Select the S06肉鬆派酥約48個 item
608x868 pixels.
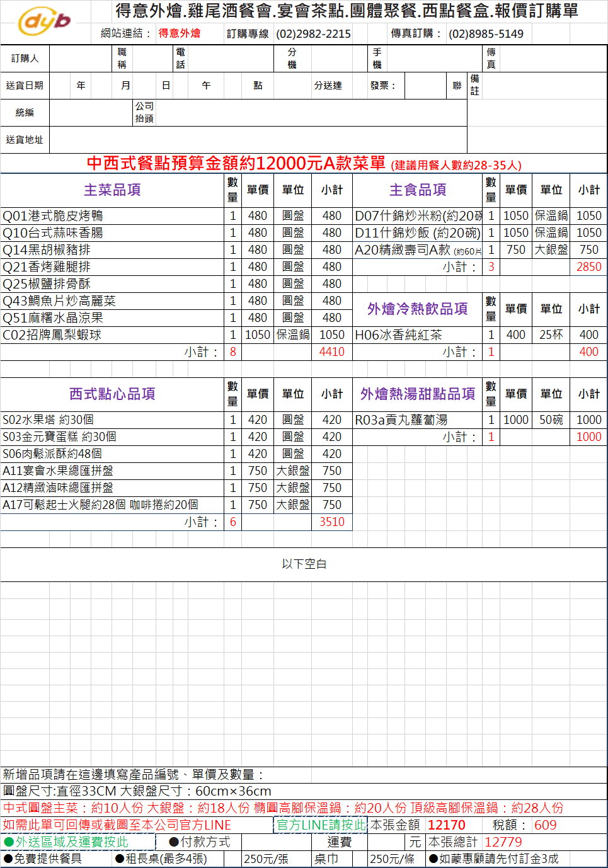pos(113,454)
